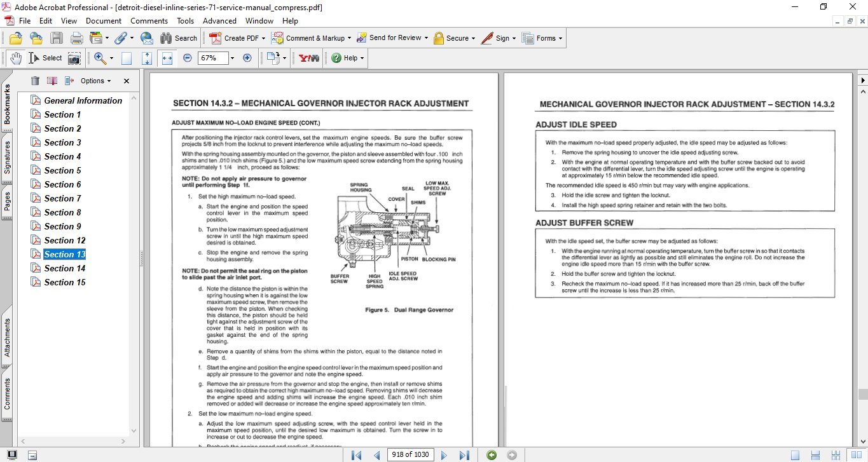Select the Hand tool
Screen dimensions: 868x462
pos(15,58)
